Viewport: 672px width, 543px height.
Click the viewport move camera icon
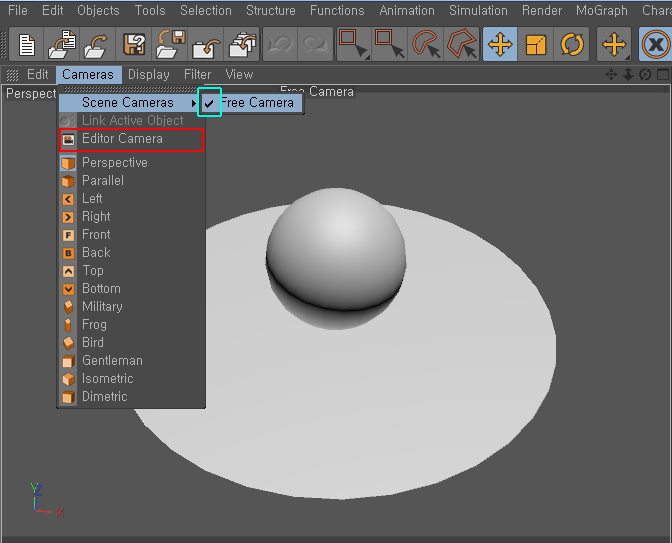click(x=611, y=75)
